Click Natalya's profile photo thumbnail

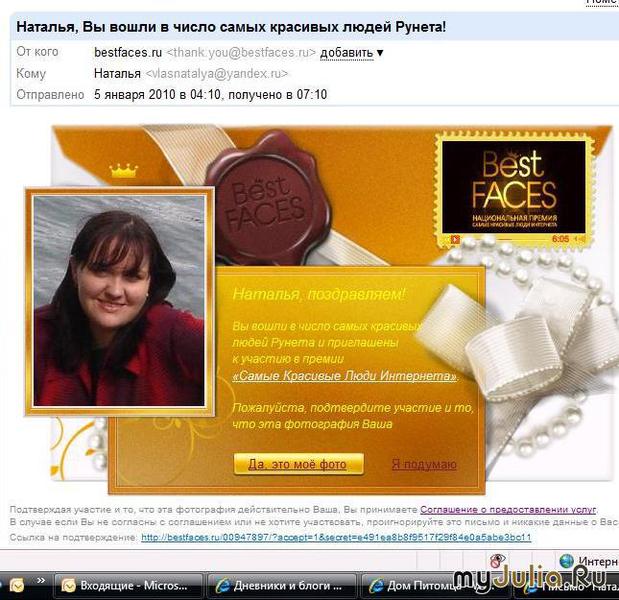pos(119,299)
